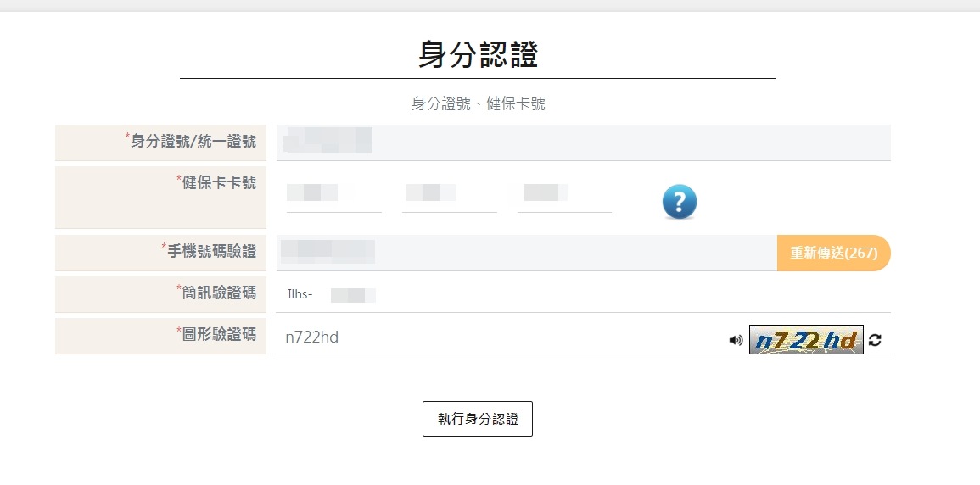Click the second 健保卡卡號 segment field
Viewport: 980px width, 485px height.
click(x=449, y=195)
